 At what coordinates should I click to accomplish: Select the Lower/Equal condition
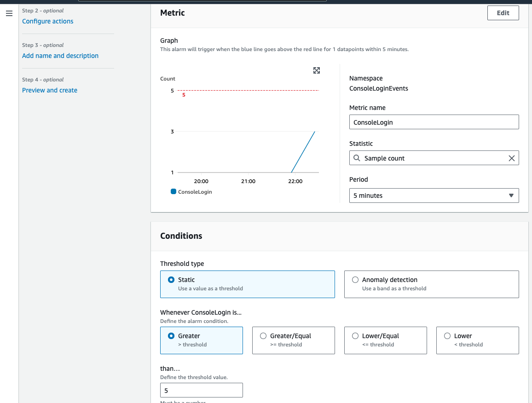(x=355, y=336)
